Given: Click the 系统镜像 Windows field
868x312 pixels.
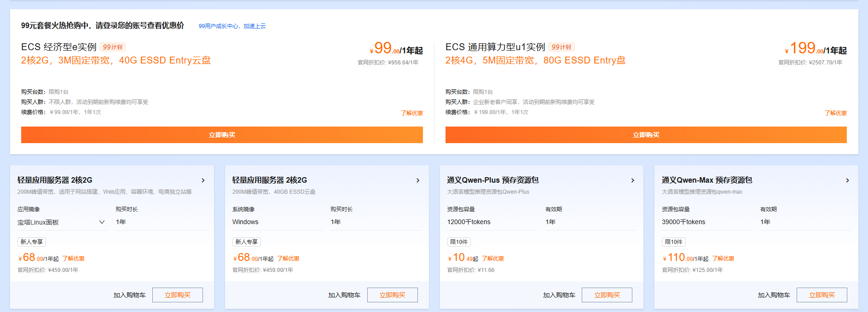Looking at the screenshot, I should (278, 222).
